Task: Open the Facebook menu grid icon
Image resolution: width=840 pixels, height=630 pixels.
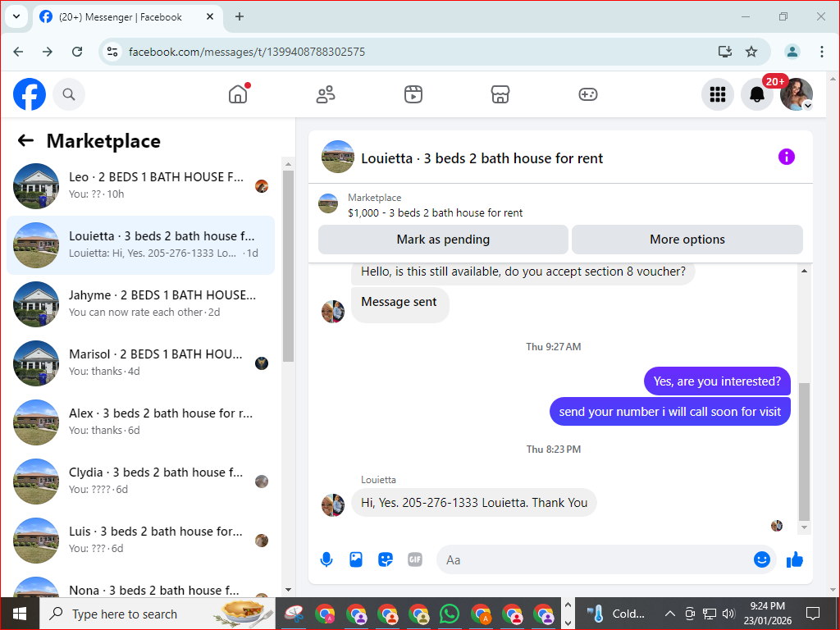Action: tap(717, 94)
